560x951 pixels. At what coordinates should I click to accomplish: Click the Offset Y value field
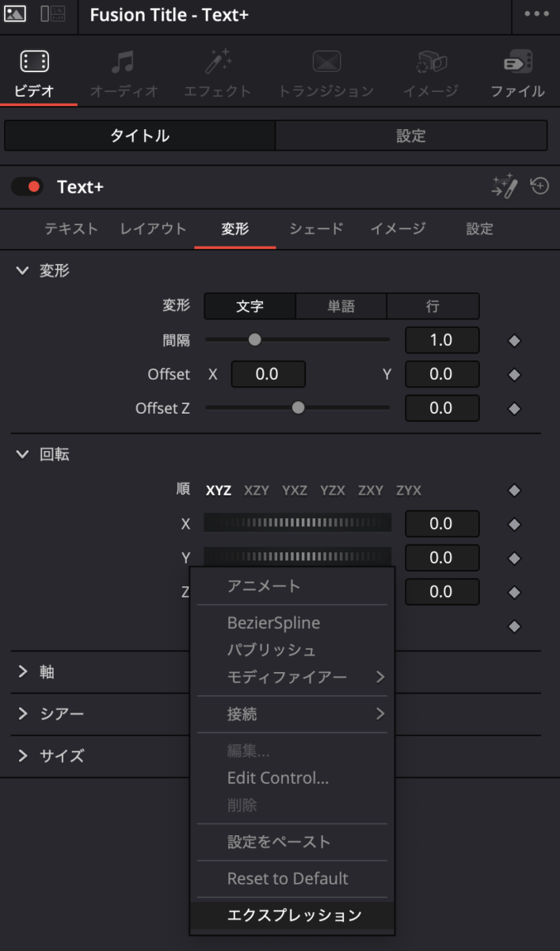coord(442,374)
